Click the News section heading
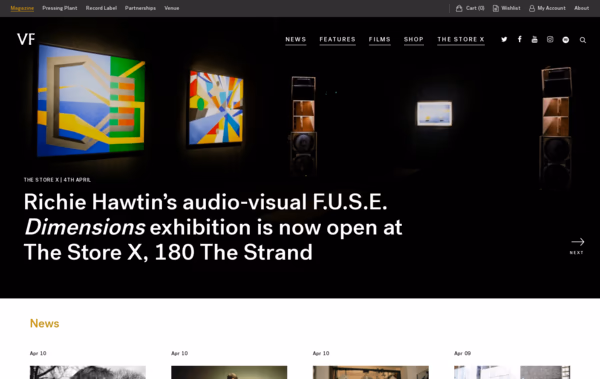 click(44, 323)
